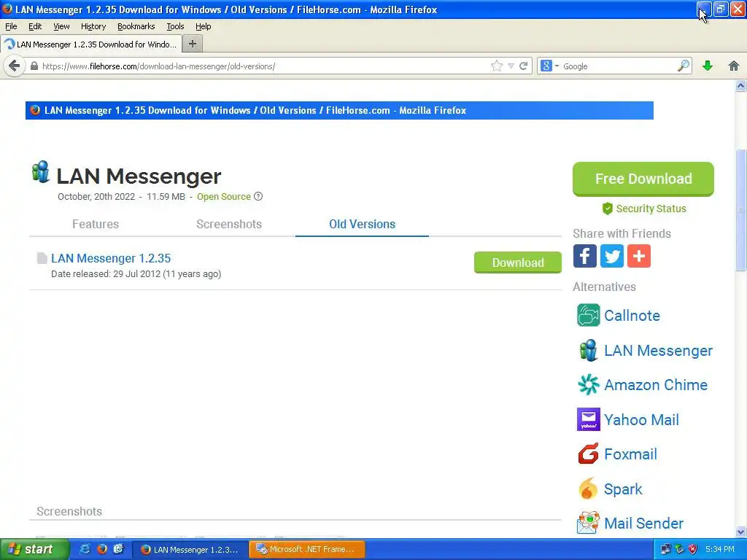Open the Help menu
The width and height of the screenshot is (747, 560).
203,26
